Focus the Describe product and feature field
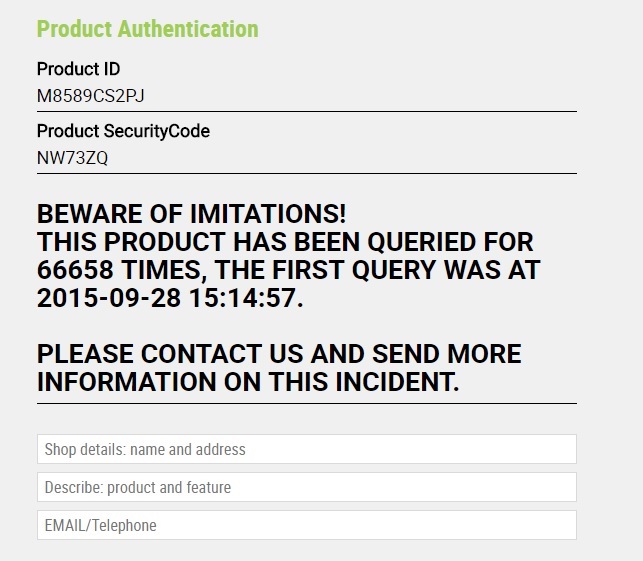Image resolution: width=643 pixels, height=561 pixels. pyautogui.click(x=306, y=487)
